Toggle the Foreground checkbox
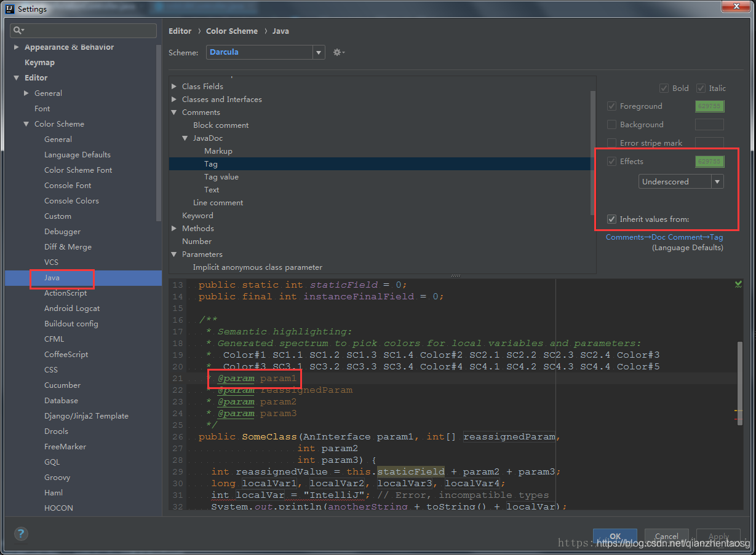 611,106
